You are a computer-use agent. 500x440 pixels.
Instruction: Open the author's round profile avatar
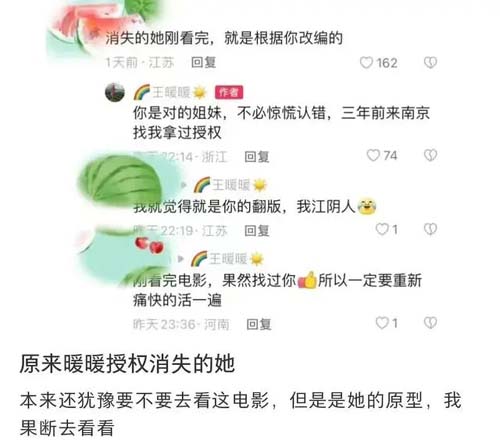115,92
